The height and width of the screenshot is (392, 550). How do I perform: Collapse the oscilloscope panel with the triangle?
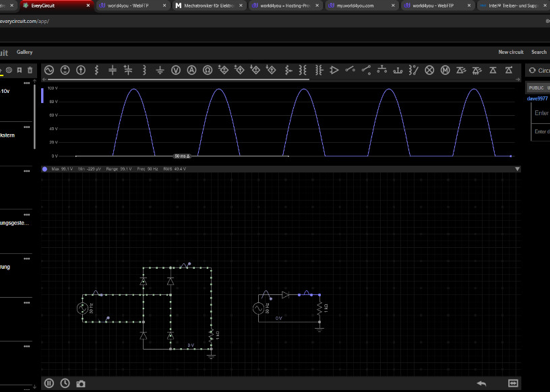[517, 169]
